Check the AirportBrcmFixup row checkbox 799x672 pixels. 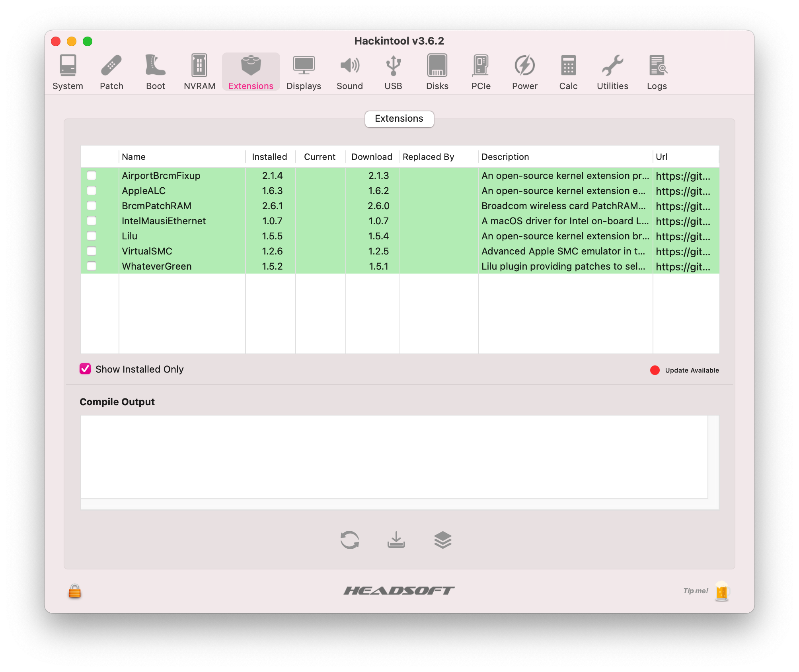(x=92, y=175)
